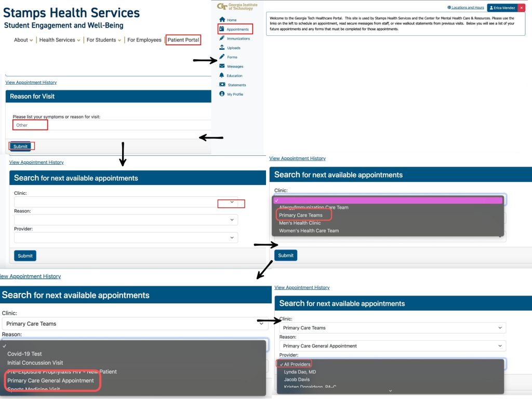532x399 pixels.
Task: Click the red X next to Erica Mendez
Action: click(522, 7)
